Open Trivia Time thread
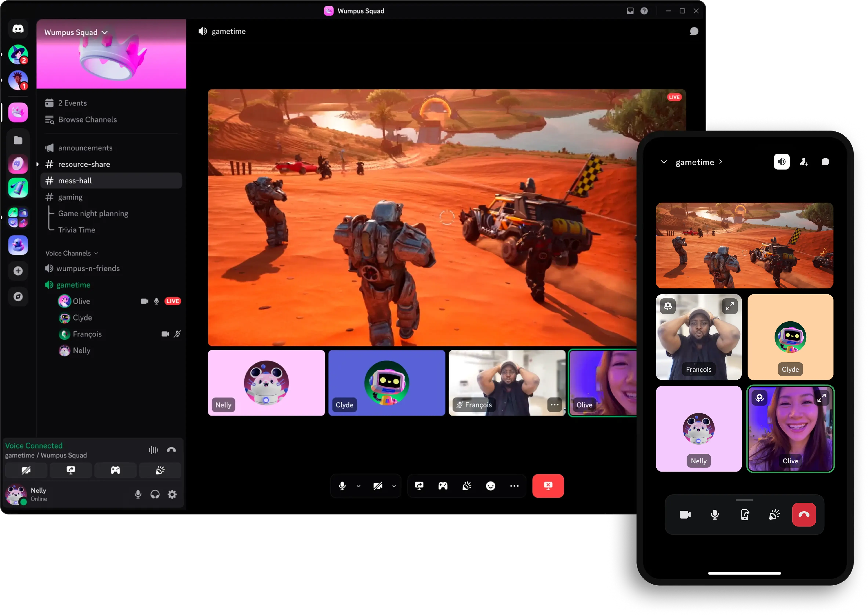This screenshot has height=615, width=868. click(x=77, y=230)
